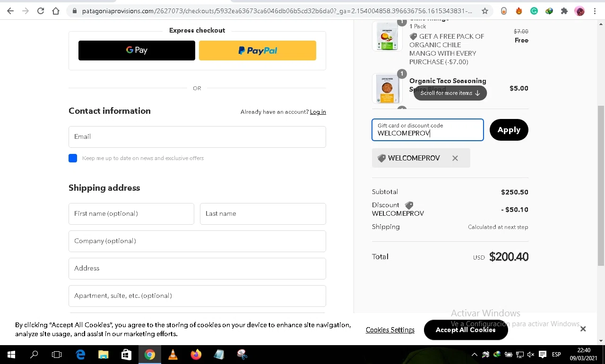The width and height of the screenshot is (605, 364).
Task: Click the $250.50 subtotal value
Action: tap(515, 192)
